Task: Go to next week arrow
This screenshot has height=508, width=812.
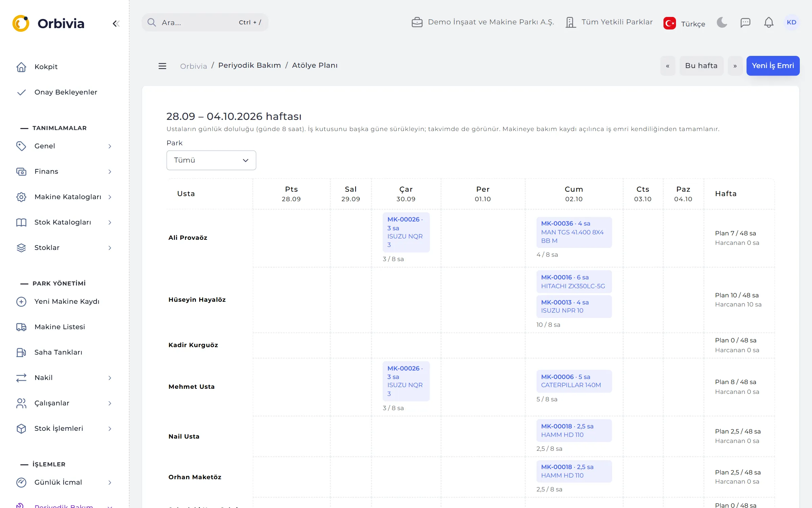Action: (x=735, y=66)
